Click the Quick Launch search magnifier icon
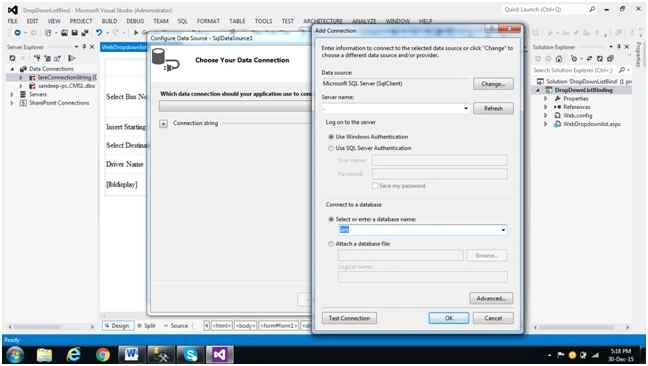The image size is (648, 366). (592, 9)
